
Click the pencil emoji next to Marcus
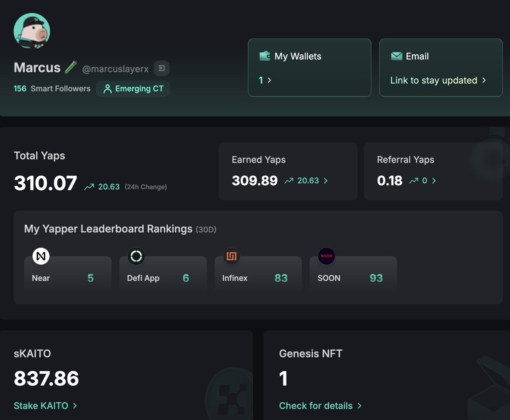pos(71,67)
